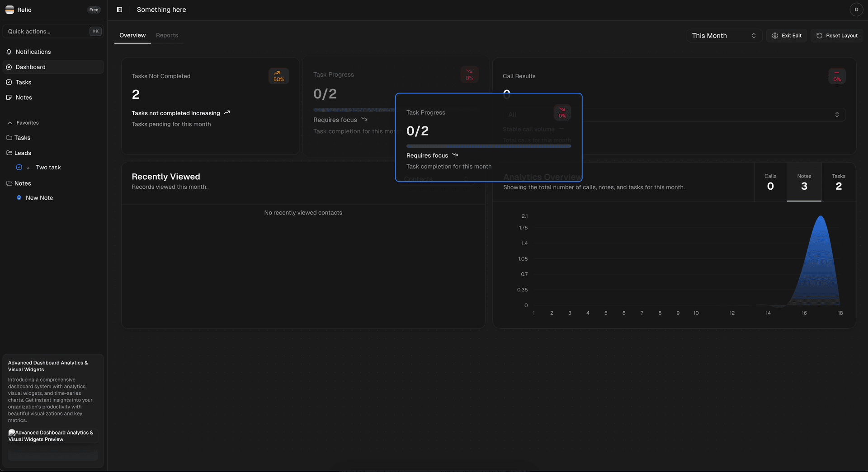Screen dimensions: 868x472
Task: Switch to the Reports tab
Action: 167,35
